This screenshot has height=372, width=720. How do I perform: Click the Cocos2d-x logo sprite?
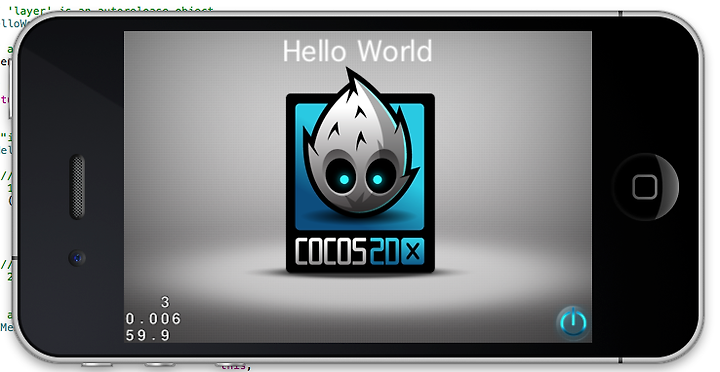click(360, 171)
